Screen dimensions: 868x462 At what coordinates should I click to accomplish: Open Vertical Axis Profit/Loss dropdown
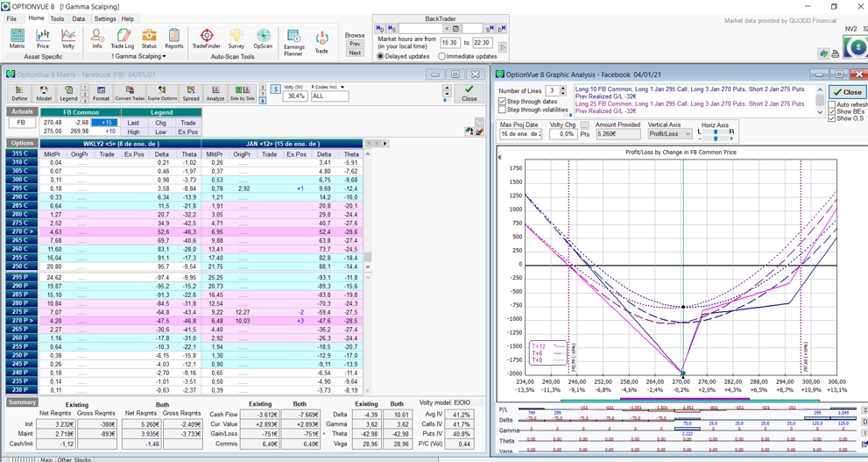tap(670, 133)
